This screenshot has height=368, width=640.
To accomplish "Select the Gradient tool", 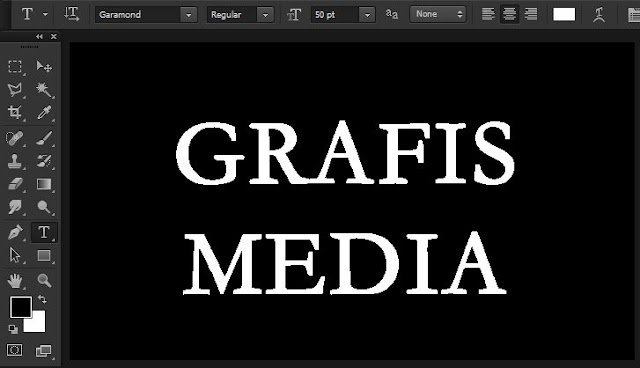I will (44, 184).
